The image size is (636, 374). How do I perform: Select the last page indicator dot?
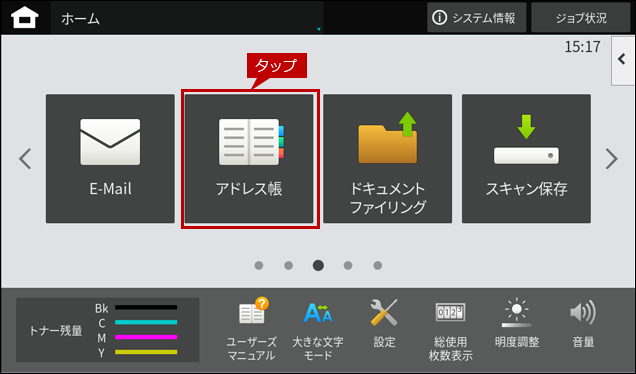[x=378, y=265]
